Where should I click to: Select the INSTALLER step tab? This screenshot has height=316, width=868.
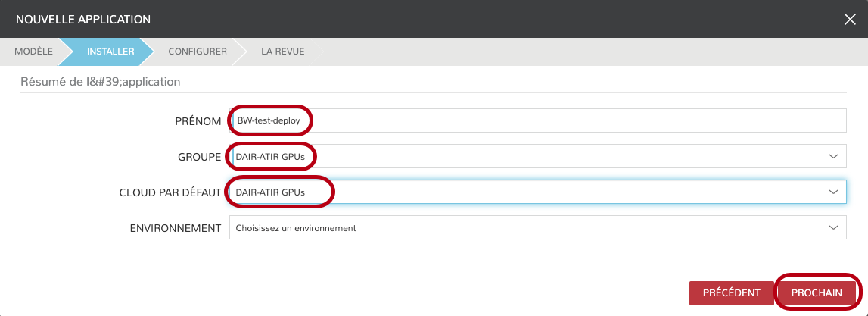[110, 52]
